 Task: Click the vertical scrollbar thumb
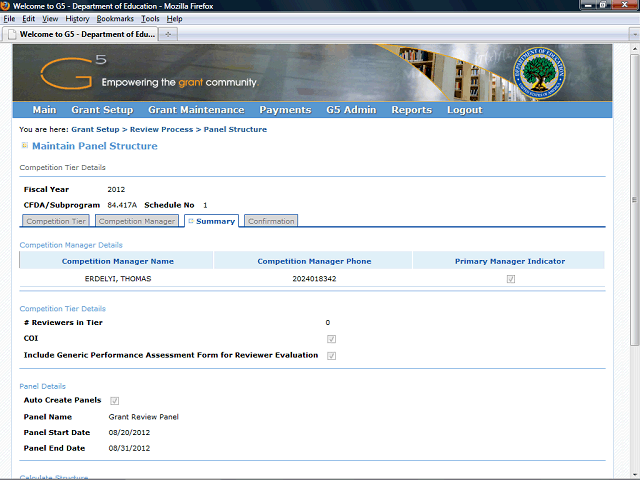[x=634, y=200]
